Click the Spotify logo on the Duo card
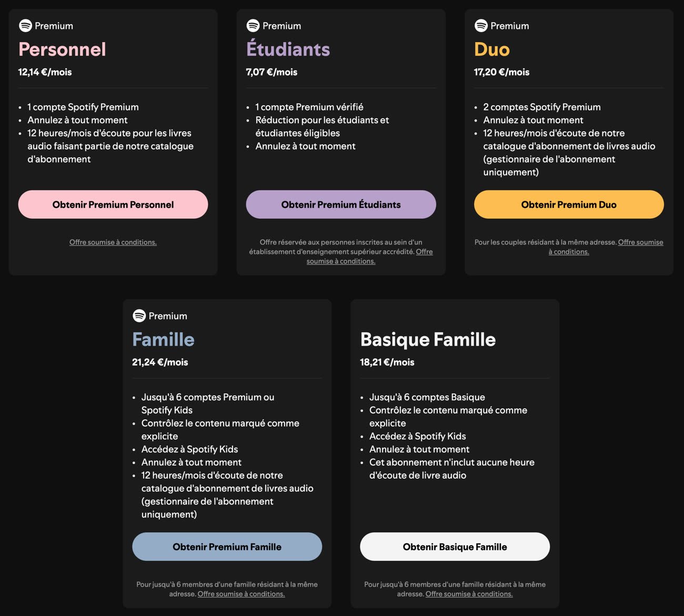The image size is (684, 616). [x=481, y=25]
